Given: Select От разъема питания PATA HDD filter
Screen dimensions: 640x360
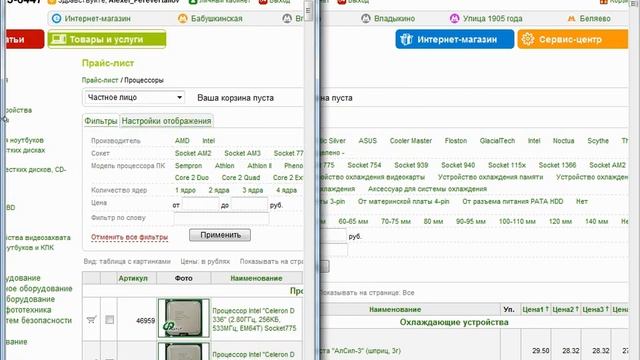Looking at the screenshot, I should point(512,202).
